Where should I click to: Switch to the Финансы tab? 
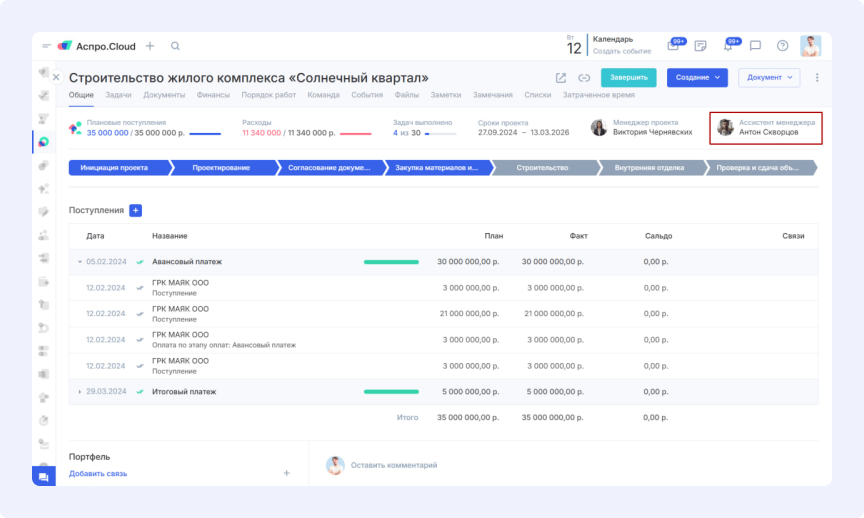[x=213, y=95]
